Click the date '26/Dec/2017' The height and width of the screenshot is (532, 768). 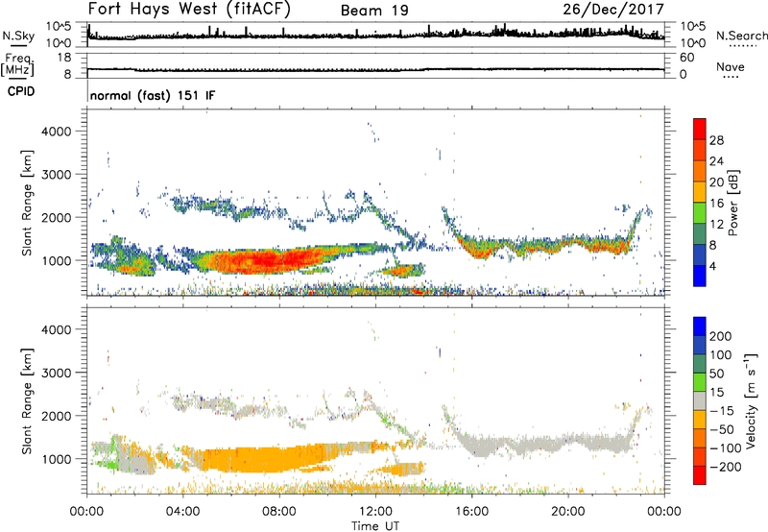[x=613, y=9]
